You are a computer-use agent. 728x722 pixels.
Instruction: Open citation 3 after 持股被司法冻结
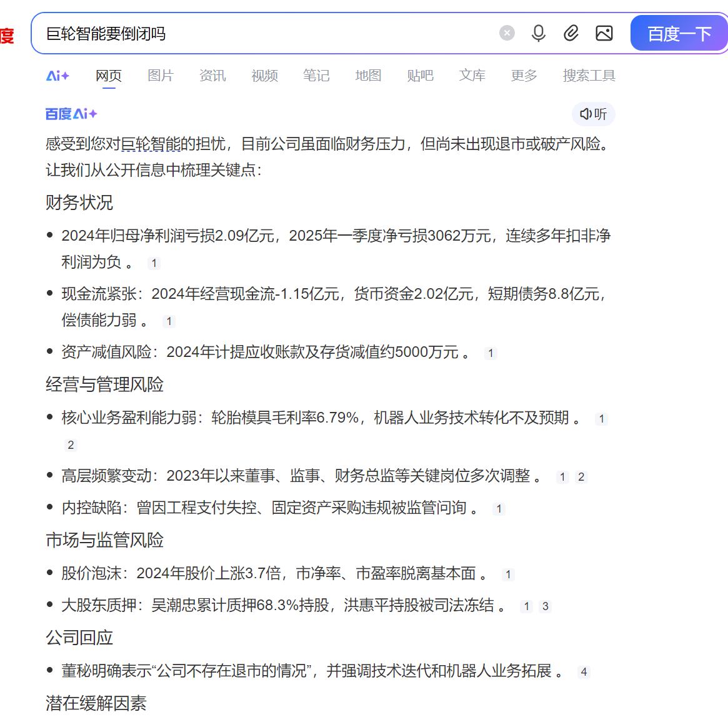point(545,606)
